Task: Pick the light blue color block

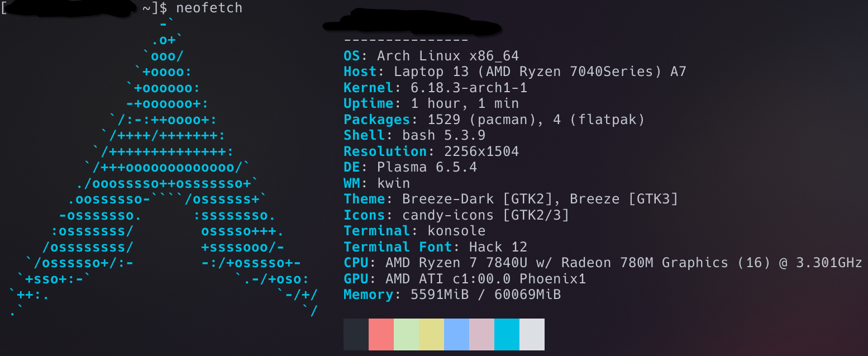Action: click(x=456, y=334)
